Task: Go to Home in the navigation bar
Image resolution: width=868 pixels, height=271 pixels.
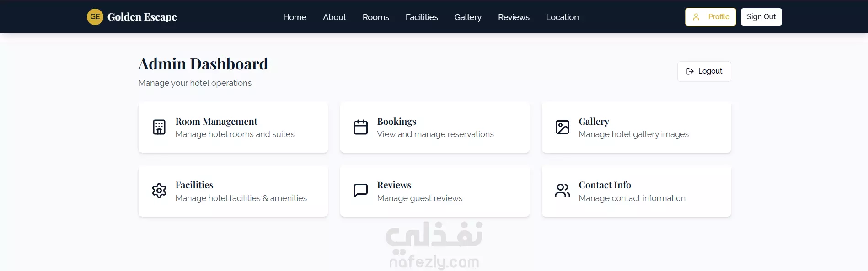Action: 295,17
